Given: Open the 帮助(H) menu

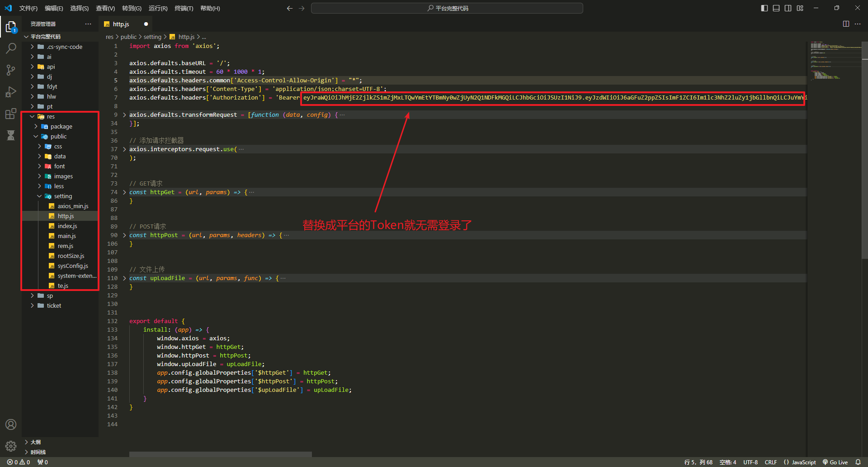Looking at the screenshot, I should point(210,8).
